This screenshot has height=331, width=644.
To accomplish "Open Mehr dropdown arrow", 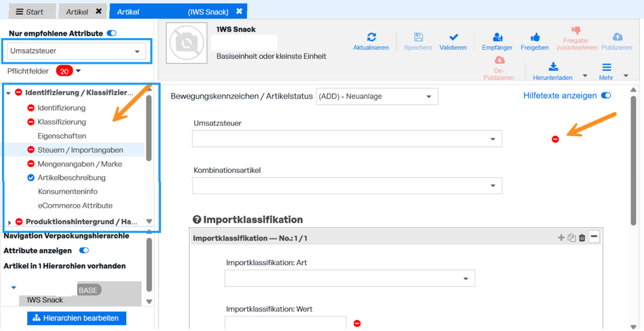I will [626, 75].
